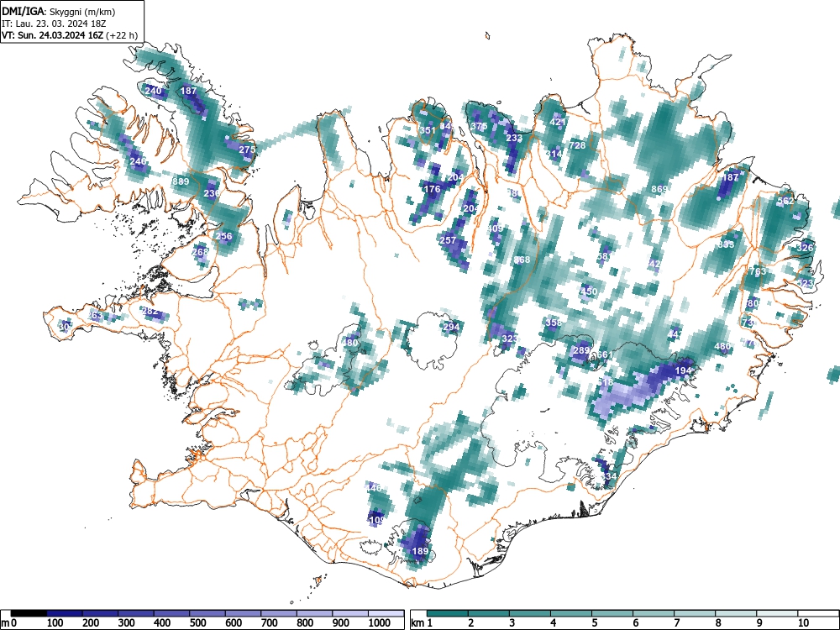
Task: Click the map label 282
Action: tap(150, 311)
